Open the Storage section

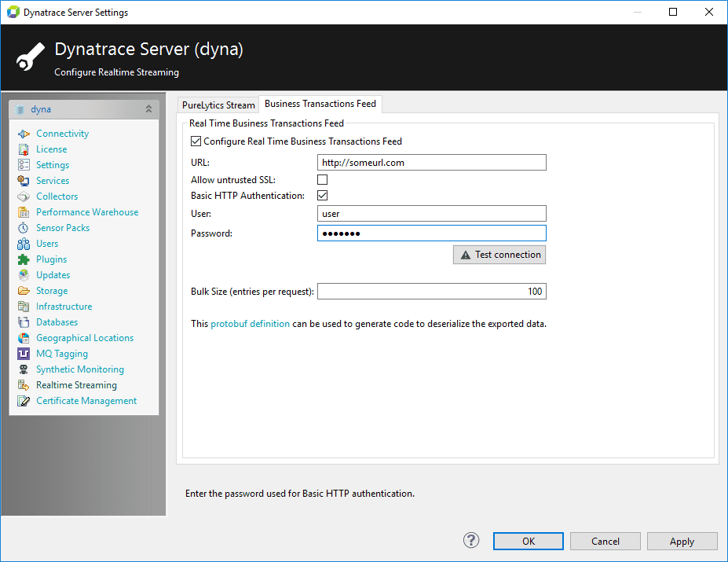pyautogui.click(x=52, y=291)
